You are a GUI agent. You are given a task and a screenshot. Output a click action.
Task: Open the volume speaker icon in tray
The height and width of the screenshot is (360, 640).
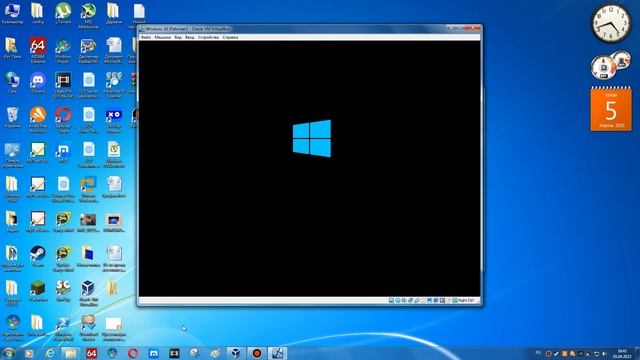(x=604, y=353)
